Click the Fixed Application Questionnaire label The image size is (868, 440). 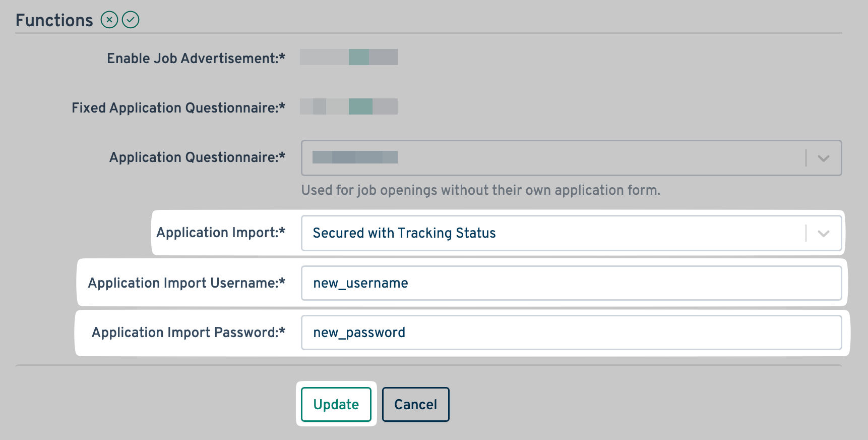[178, 108]
